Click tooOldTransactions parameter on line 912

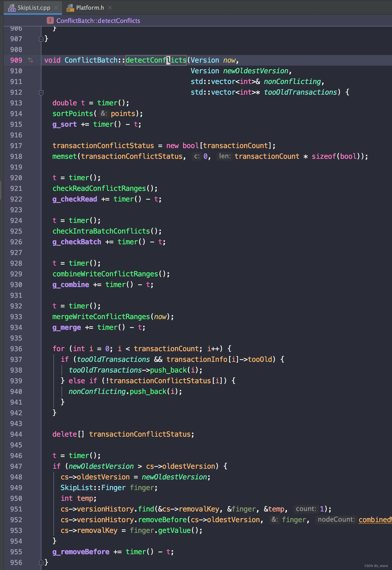click(300, 92)
